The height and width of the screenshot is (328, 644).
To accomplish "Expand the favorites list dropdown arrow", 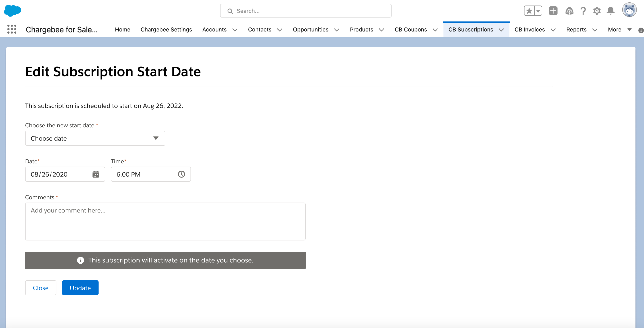I will pyautogui.click(x=538, y=11).
